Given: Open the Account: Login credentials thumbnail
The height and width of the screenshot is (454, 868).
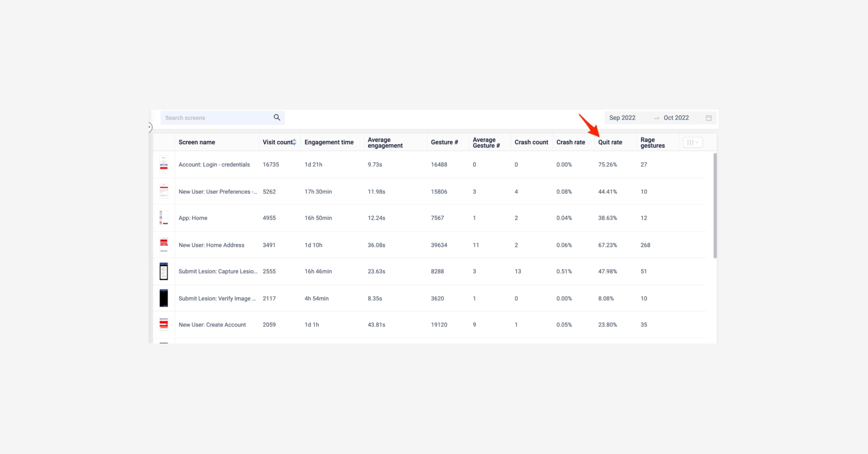Looking at the screenshot, I should click(x=164, y=165).
